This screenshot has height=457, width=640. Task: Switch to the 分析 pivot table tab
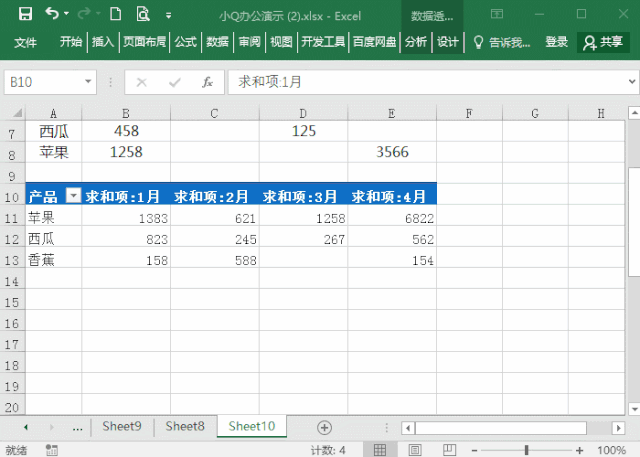(x=416, y=42)
